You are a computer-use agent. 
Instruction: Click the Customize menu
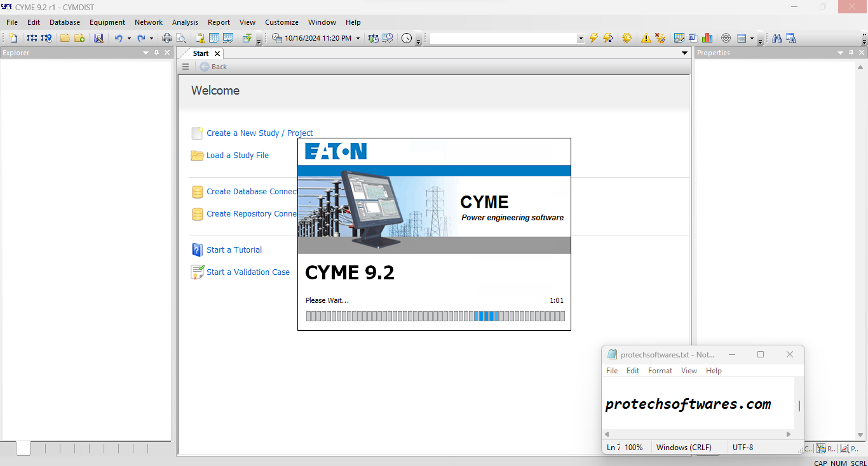(281, 22)
